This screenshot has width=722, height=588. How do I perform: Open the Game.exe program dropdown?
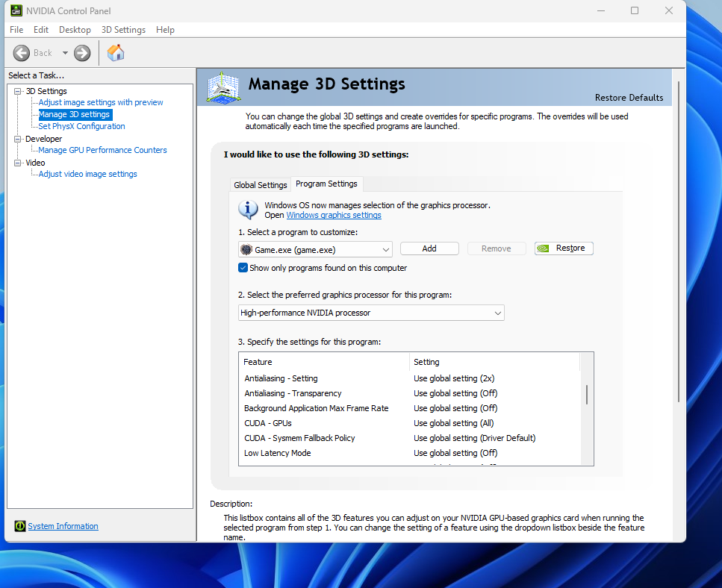(315, 249)
